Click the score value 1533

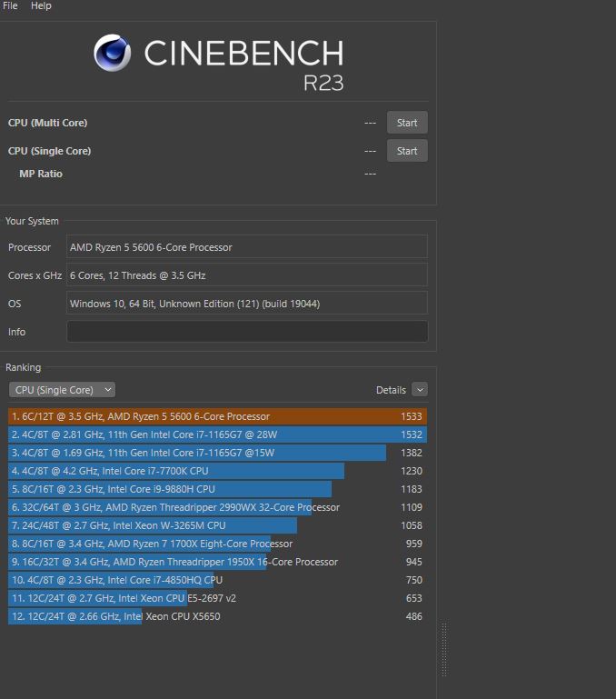411,416
